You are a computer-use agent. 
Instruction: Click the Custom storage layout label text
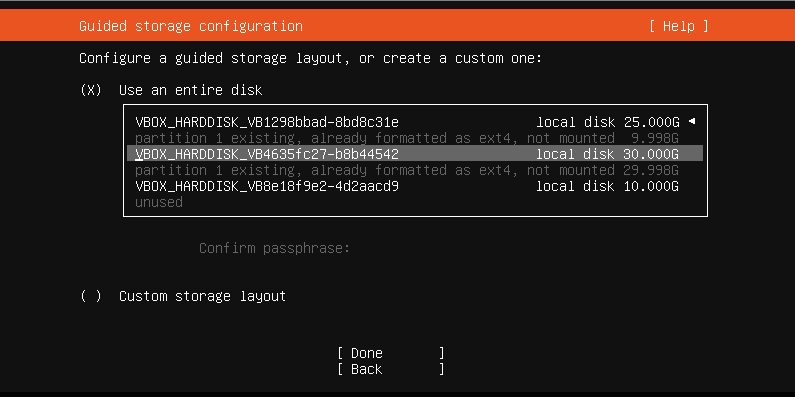tap(202, 296)
